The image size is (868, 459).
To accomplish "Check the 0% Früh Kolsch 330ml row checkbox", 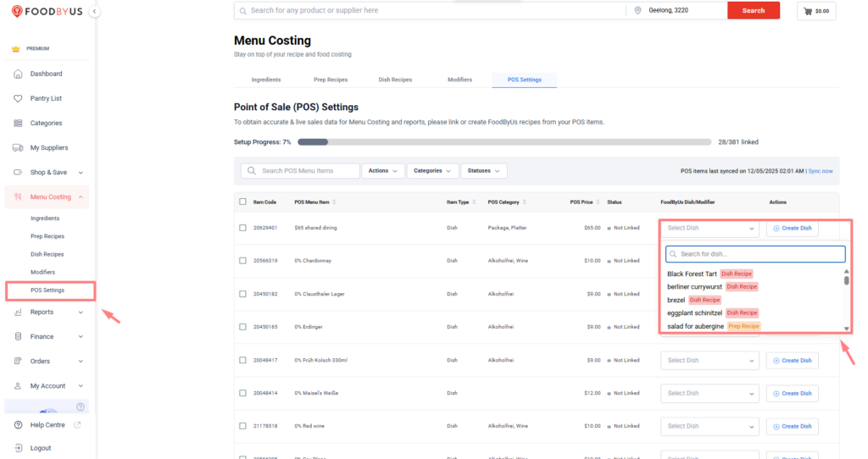I will click(x=242, y=360).
